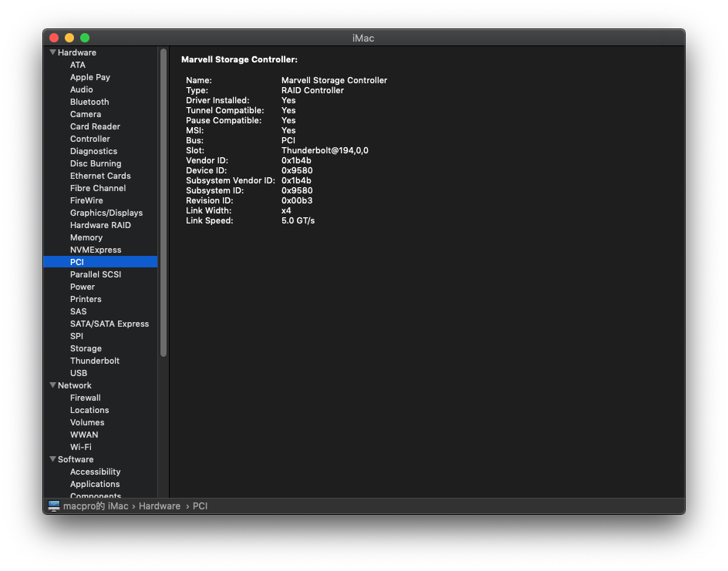This screenshot has width=728, height=571.
Task: Open the Controller hardware entry
Action: 90,139
